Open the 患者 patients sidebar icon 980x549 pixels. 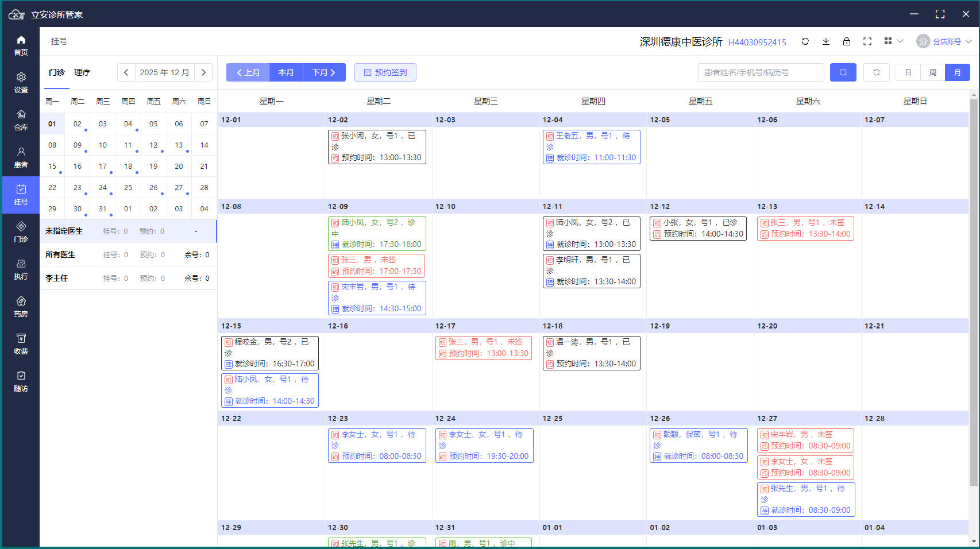[21, 157]
